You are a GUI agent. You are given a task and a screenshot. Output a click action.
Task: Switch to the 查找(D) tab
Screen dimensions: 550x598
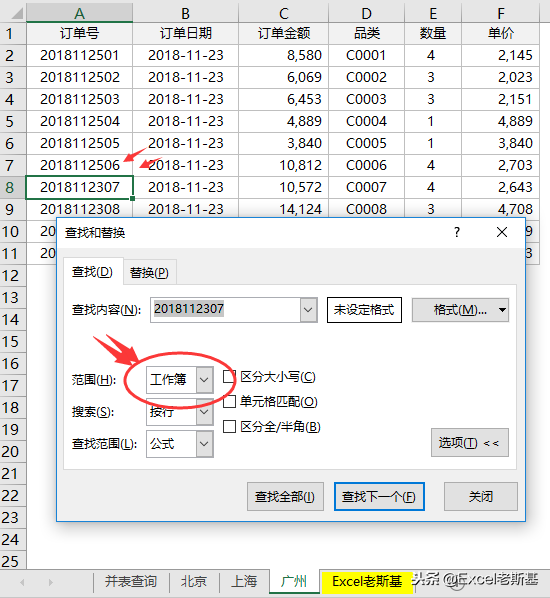pos(93,272)
